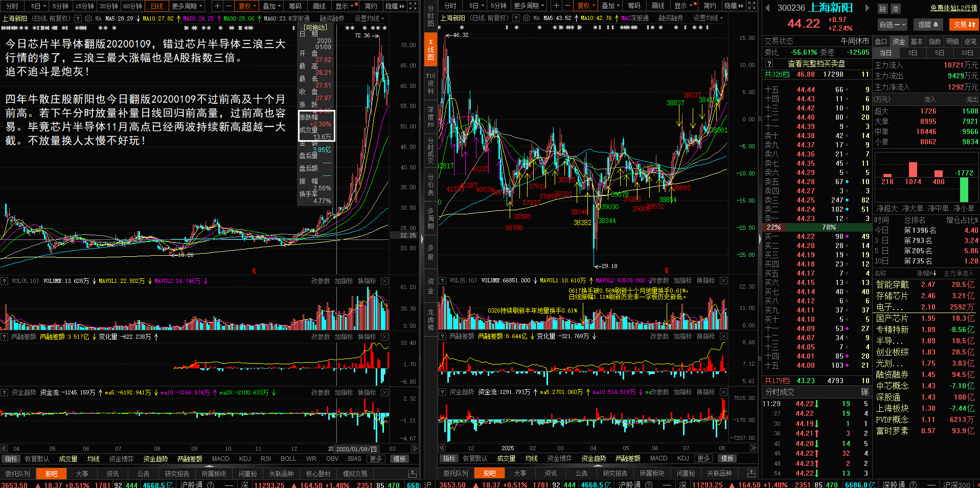The height and width of the screenshot is (488, 980).
Task: Open 研究报告 tab below left chart
Action: coord(177,474)
